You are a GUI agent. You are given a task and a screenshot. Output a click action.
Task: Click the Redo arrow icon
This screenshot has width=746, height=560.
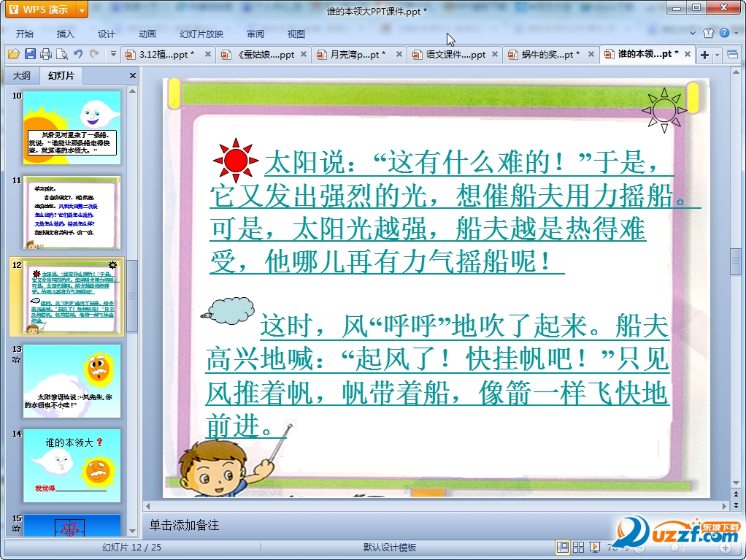tap(94, 54)
